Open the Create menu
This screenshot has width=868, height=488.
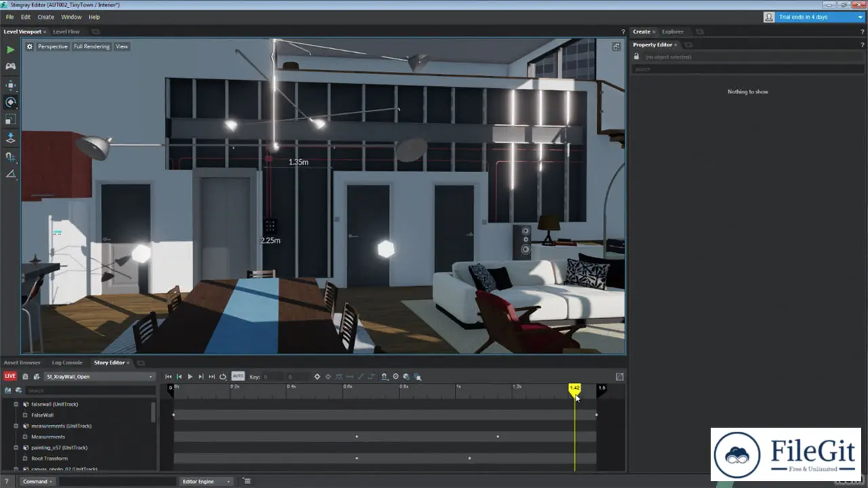45,17
